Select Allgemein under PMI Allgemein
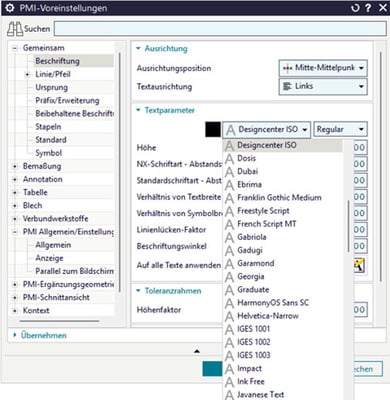The height and width of the screenshot is (400, 390). click(53, 245)
